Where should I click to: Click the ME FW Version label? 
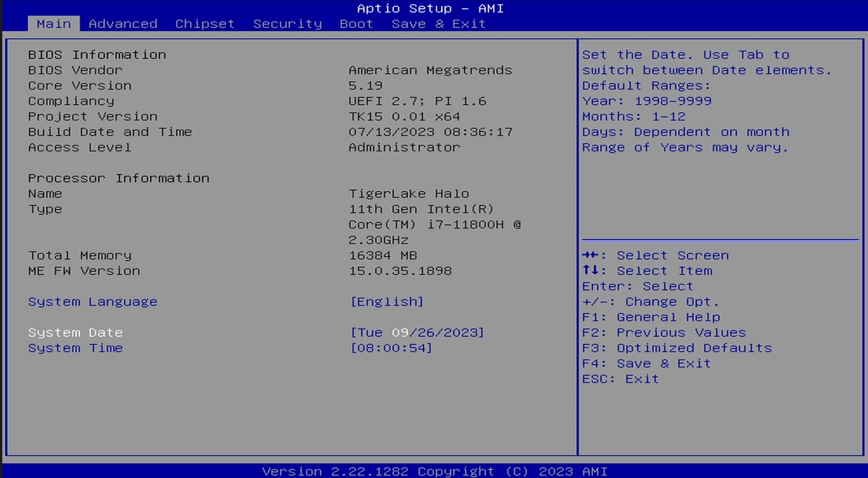(84, 271)
